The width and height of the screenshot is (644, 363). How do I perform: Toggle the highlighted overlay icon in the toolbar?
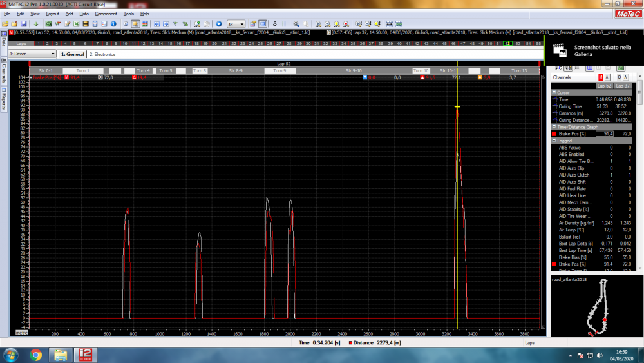pyautogui.click(x=135, y=24)
